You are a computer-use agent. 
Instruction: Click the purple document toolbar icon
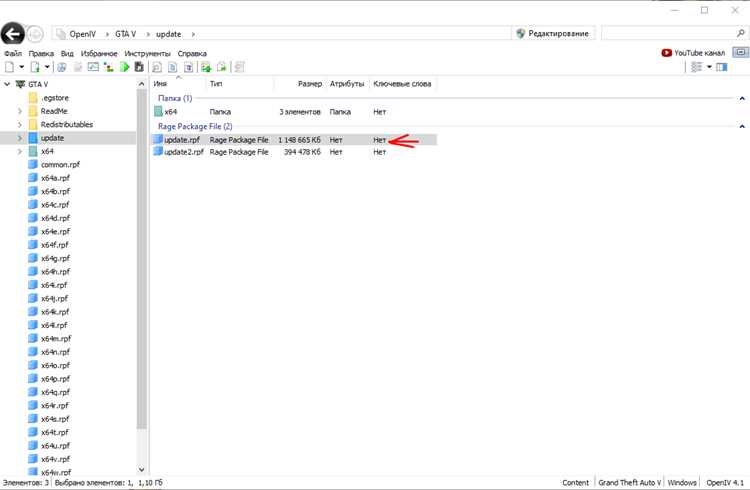189,67
